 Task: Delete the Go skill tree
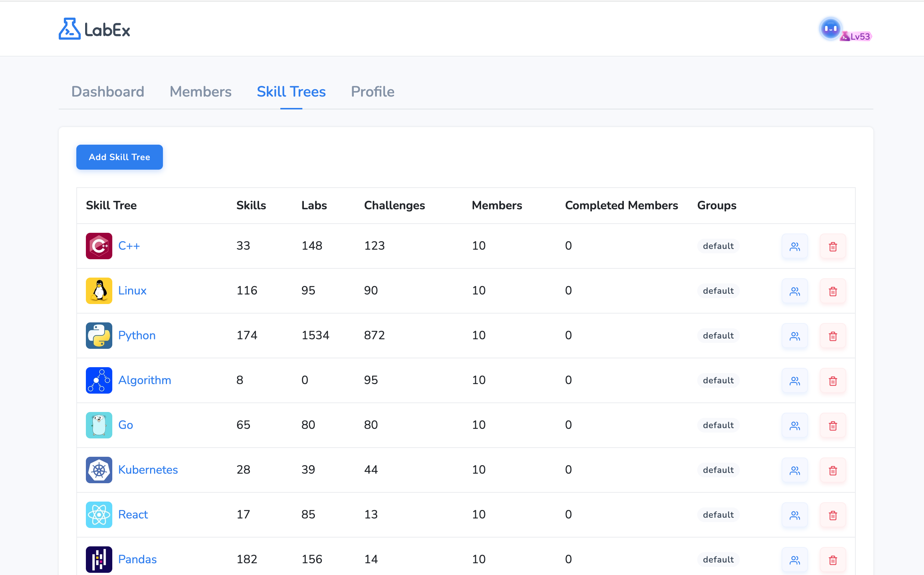click(832, 426)
